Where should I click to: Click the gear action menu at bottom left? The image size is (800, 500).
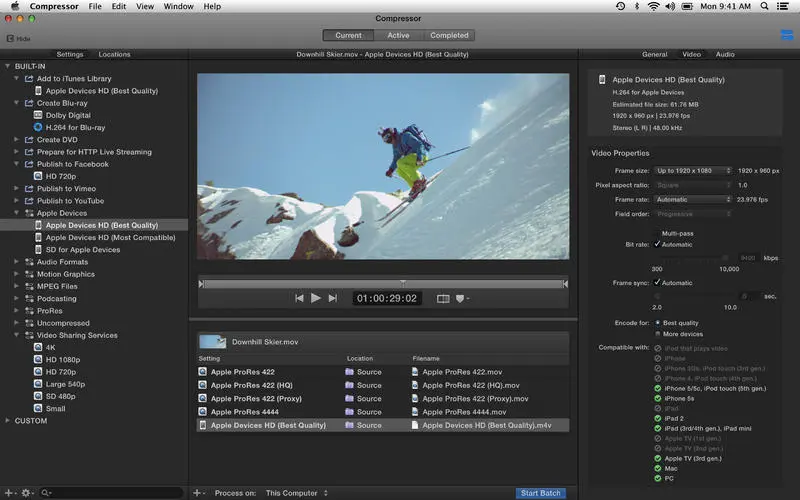click(26, 493)
